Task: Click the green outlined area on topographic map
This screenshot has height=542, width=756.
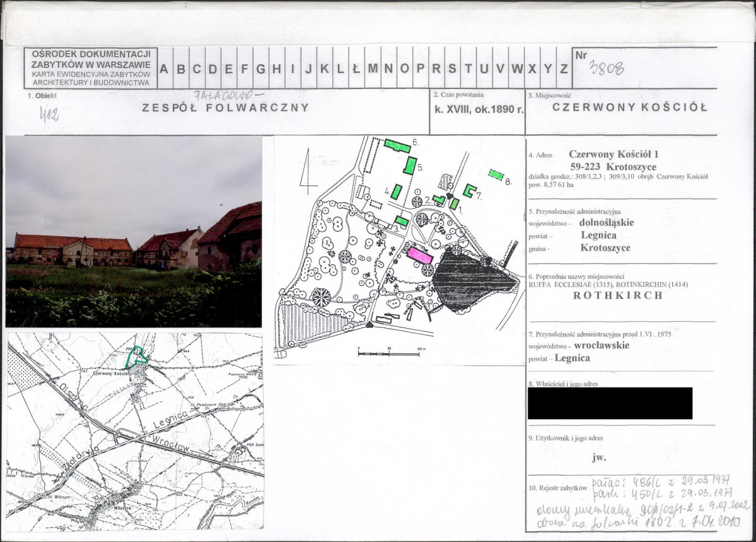Action: tap(139, 355)
